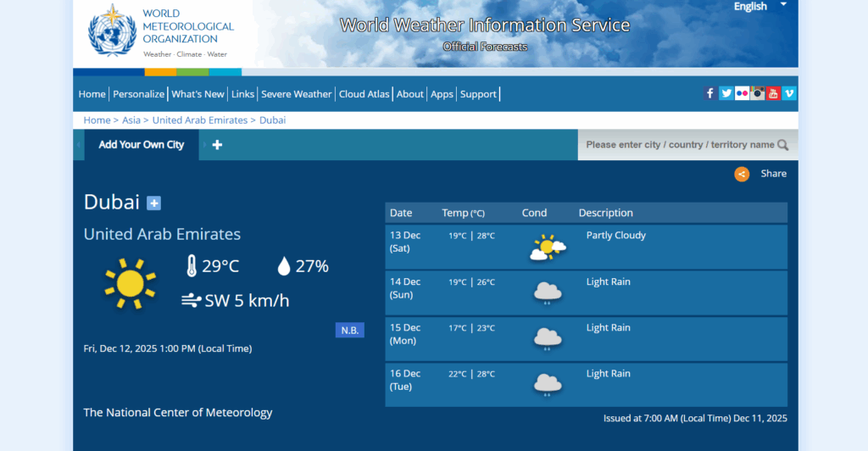The width and height of the screenshot is (868, 451).
Task: Click the 17°C | 23°C temperature cell
Action: [x=471, y=328]
